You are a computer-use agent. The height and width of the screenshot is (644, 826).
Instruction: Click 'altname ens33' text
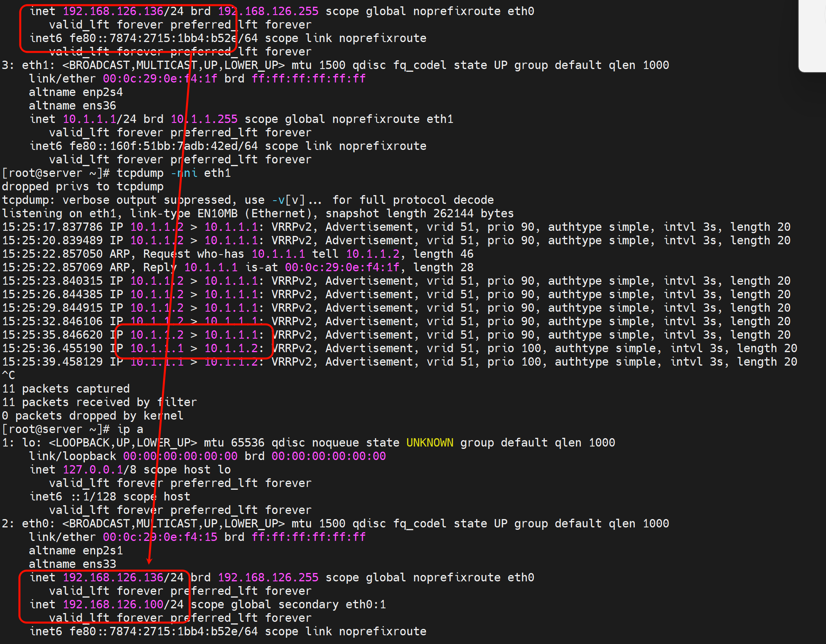click(x=72, y=564)
